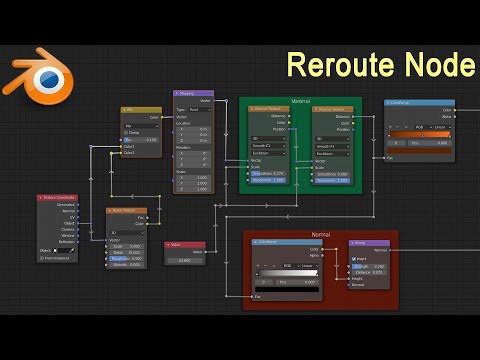The height and width of the screenshot is (360, 480).
Task: Click the Bump node Height input socket
Action: (x=349, y=279)
